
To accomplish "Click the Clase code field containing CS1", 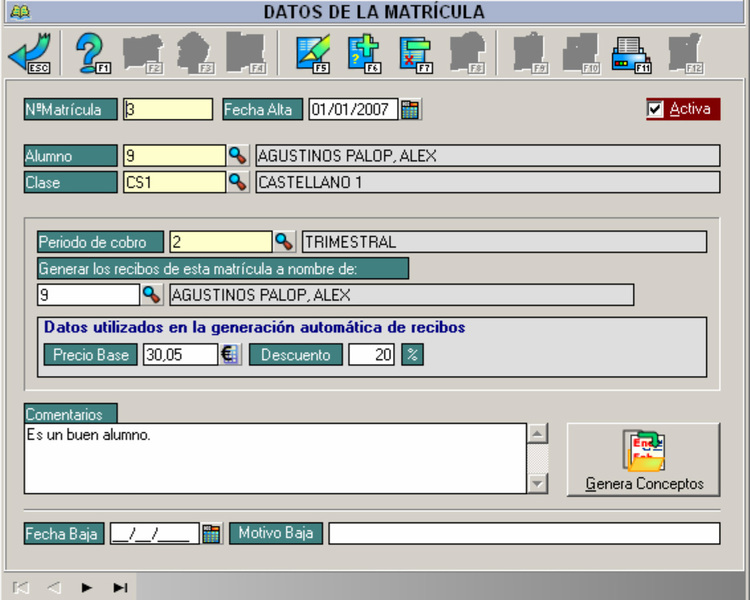I will point(174,182).
